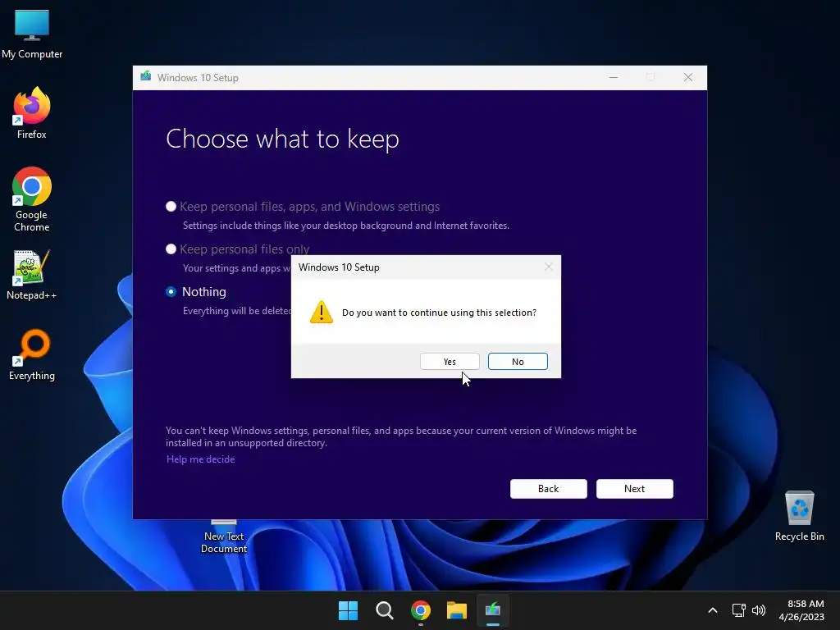The image size is (840, 630).
Task: Open the volume tray icon
Action: pos(759,610)
